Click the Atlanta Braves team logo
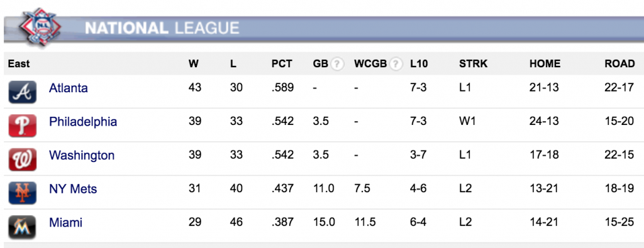 click(x=23, y=92)
